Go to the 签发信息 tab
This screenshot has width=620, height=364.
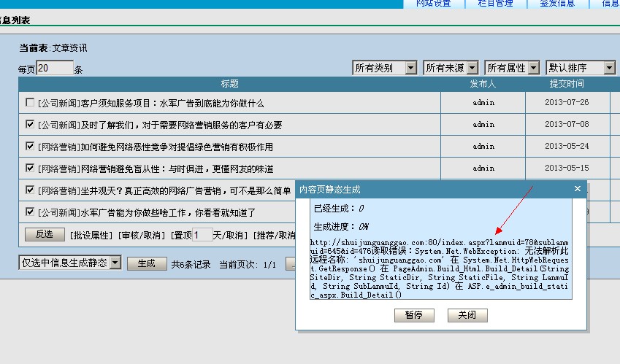click(557, 4)
